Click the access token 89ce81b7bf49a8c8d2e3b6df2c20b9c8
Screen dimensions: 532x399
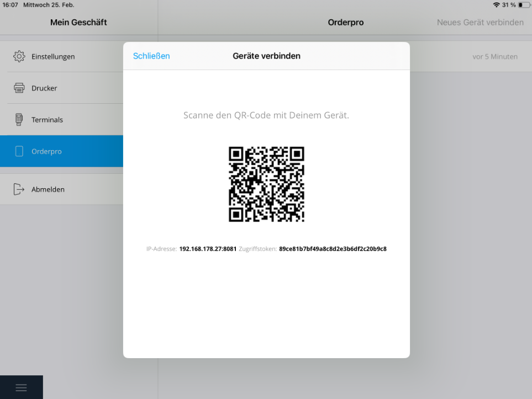pos(333,249)
